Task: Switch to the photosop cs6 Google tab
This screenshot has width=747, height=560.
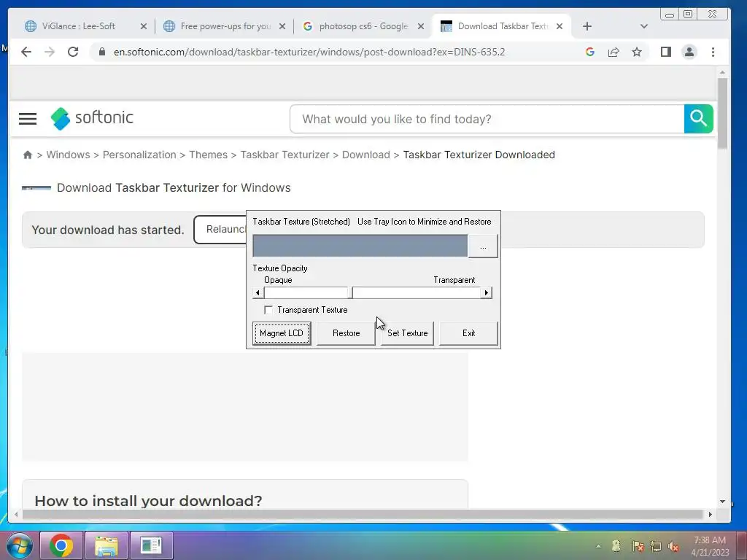Action: [363, 26]
